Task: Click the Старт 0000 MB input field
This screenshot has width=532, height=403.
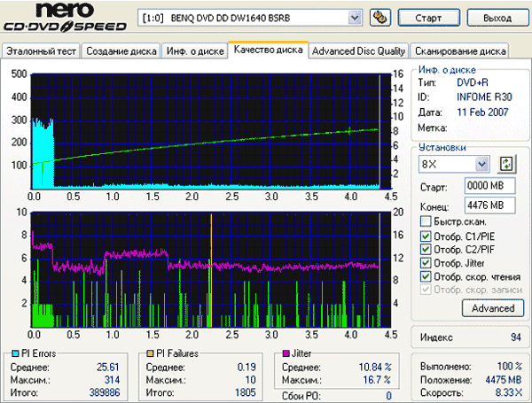Action: (x=490, y=186)
